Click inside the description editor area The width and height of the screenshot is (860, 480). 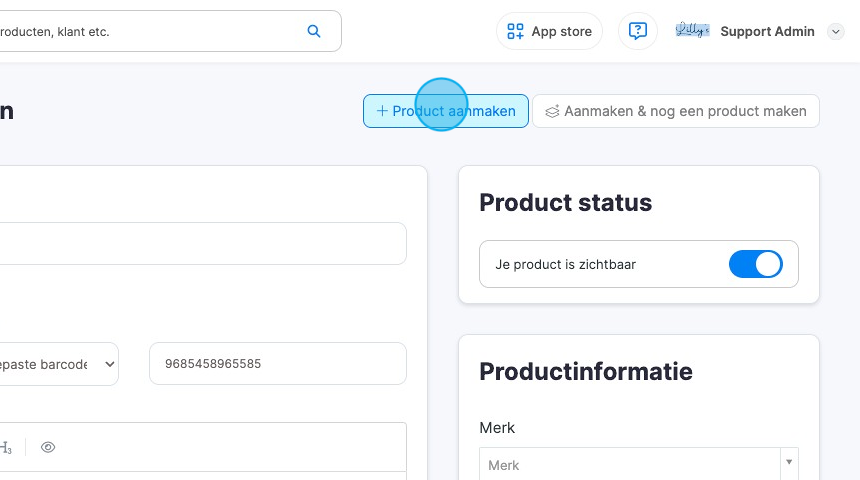[200, 475]
